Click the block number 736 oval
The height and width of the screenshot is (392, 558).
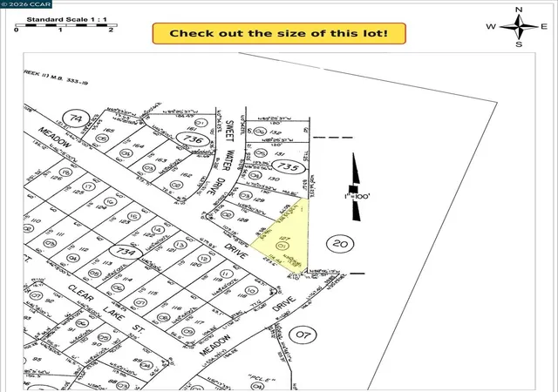(x=193, y=139)
